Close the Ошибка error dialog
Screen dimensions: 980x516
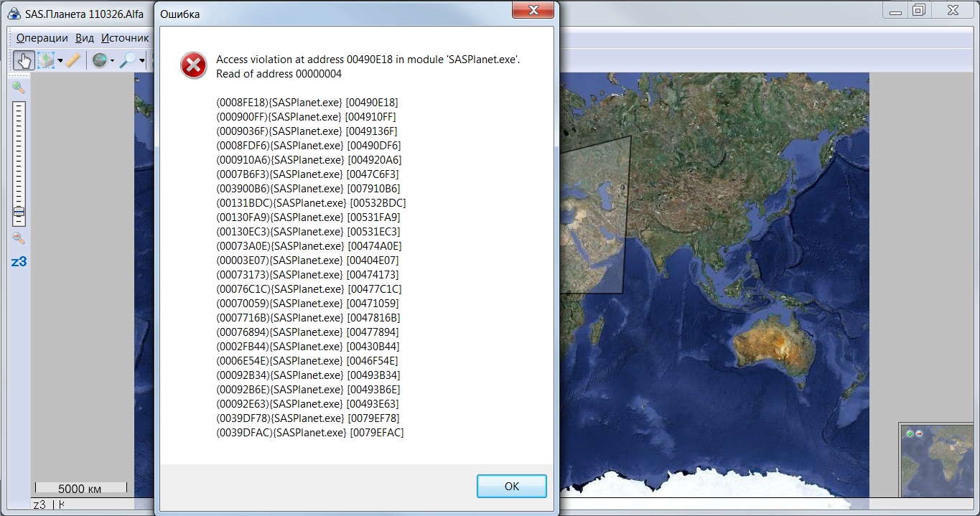point(533,11)
